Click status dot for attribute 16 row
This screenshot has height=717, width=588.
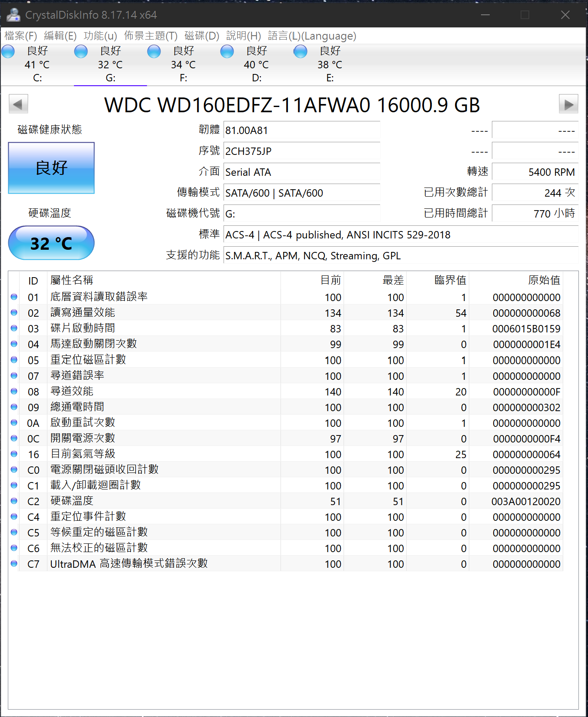click(14, 454)
